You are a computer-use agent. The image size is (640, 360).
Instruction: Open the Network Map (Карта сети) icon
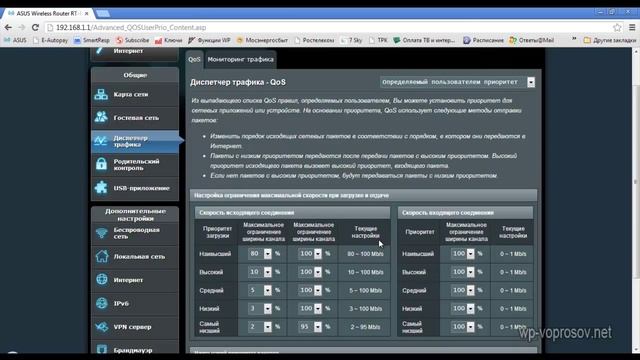[x=101, y=94]
